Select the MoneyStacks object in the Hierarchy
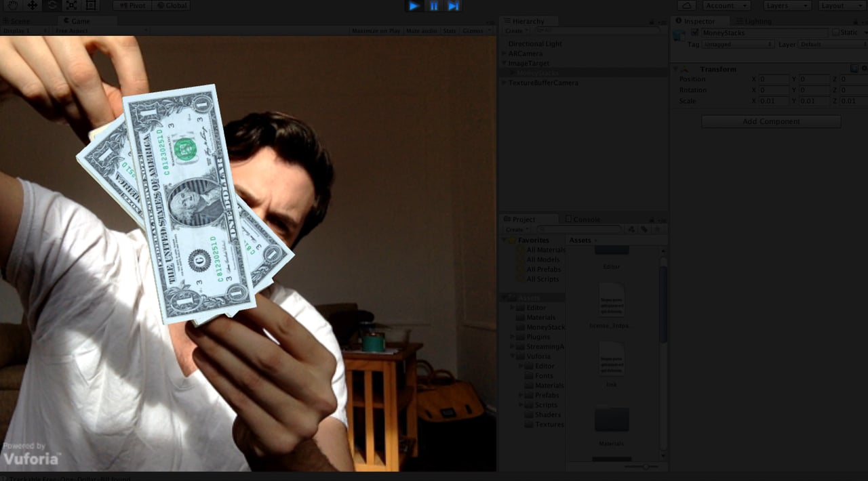The image size is (868, 481). [537, 73]
